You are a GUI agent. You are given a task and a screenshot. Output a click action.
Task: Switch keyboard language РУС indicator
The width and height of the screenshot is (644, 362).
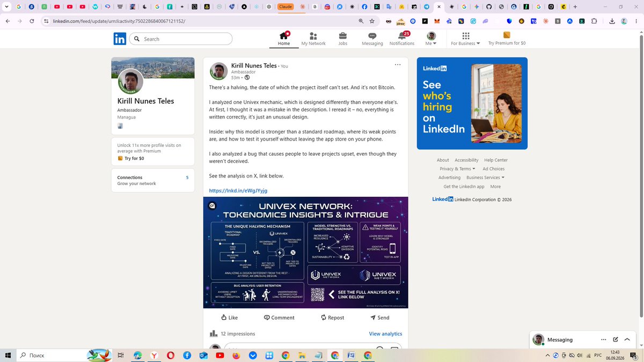tap(597, 355)
